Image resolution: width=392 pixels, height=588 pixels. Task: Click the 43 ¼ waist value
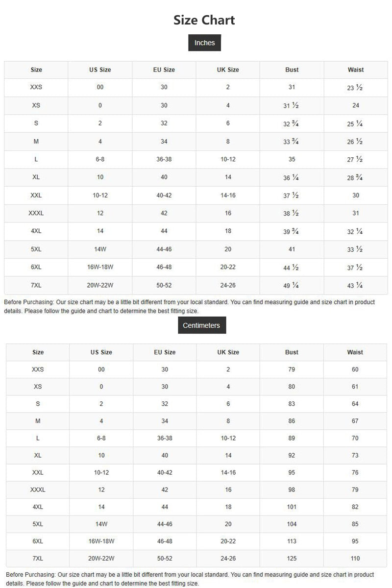pyautogui.click(x=355, y=285)
